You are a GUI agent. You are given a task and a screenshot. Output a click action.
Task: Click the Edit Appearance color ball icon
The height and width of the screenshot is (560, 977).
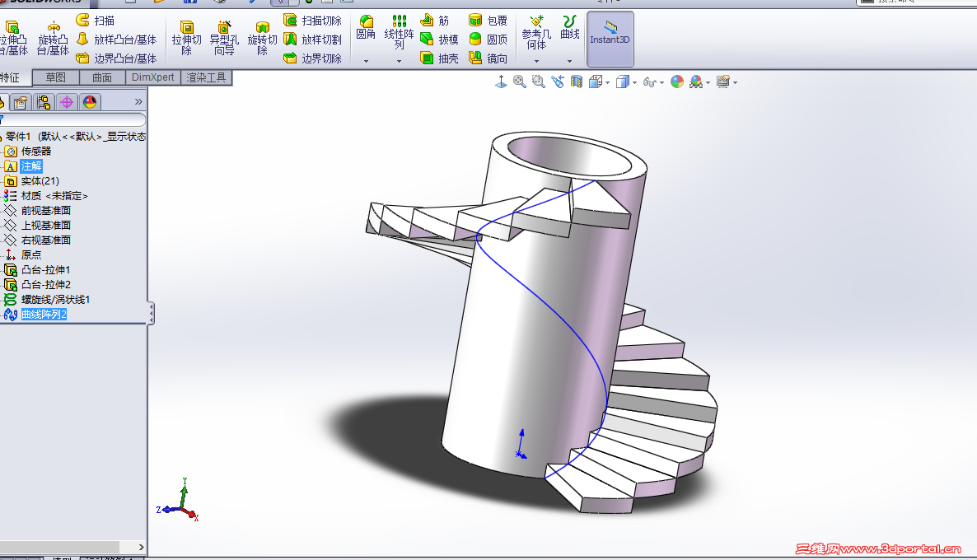677,82
